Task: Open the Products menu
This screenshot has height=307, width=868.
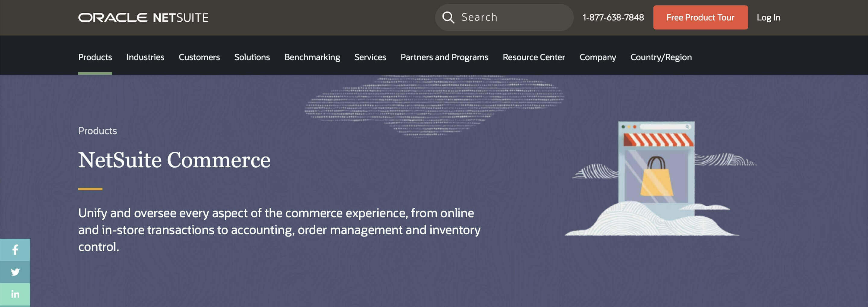Action: coord(95,57)
